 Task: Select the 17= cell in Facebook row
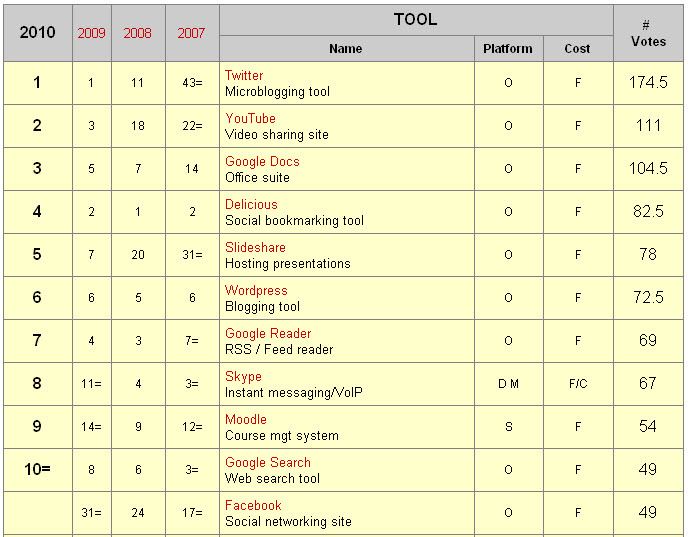[x=192, y=512]
